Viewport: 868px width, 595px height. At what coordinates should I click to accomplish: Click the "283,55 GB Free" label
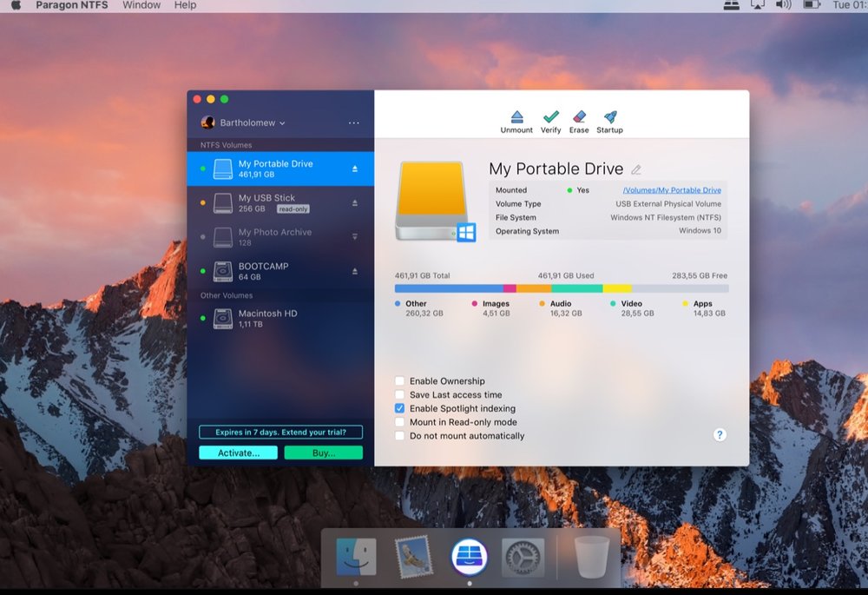click(x=700, y=275)
